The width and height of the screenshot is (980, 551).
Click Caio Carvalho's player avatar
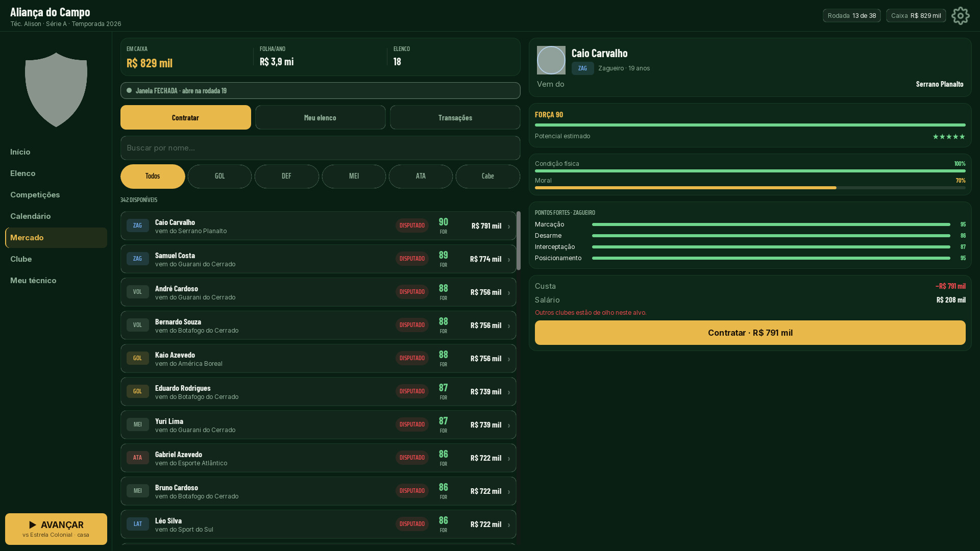[551, 60]
